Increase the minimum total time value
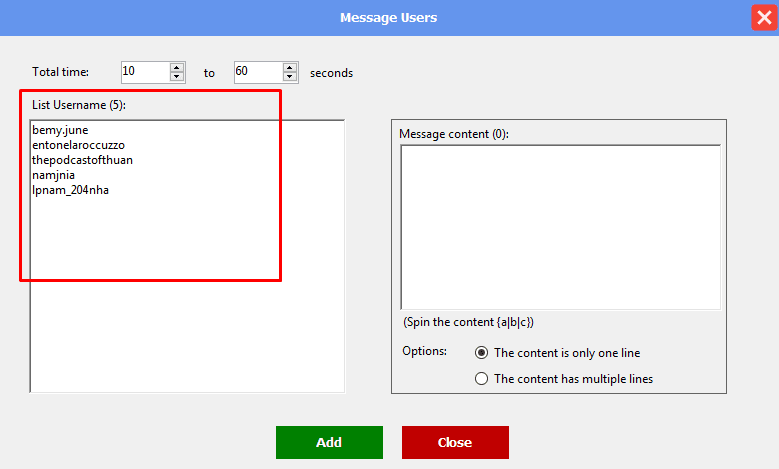 coord(177,68)
